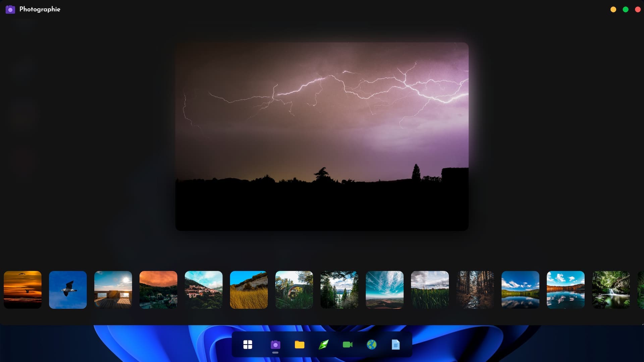Click the main lightning storm photo
The width and height of the screenshot is (644, 362).
coord(322,137)
